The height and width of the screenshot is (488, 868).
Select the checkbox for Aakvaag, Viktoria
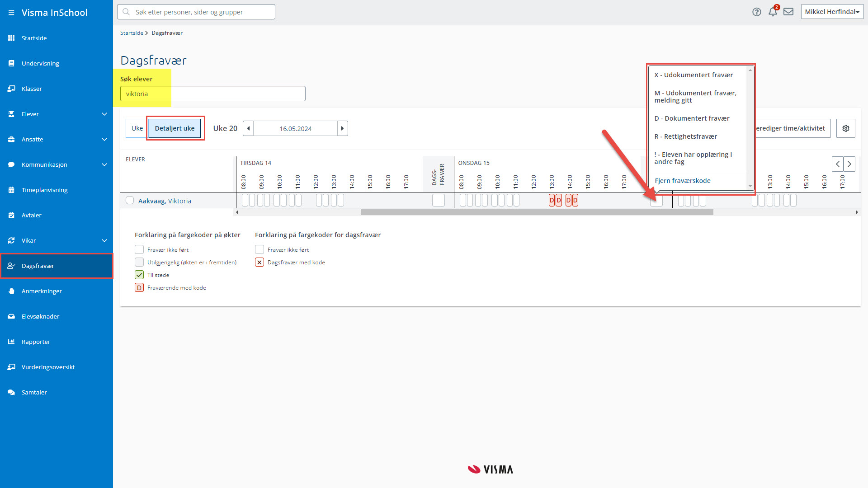(x=130, y=200)
